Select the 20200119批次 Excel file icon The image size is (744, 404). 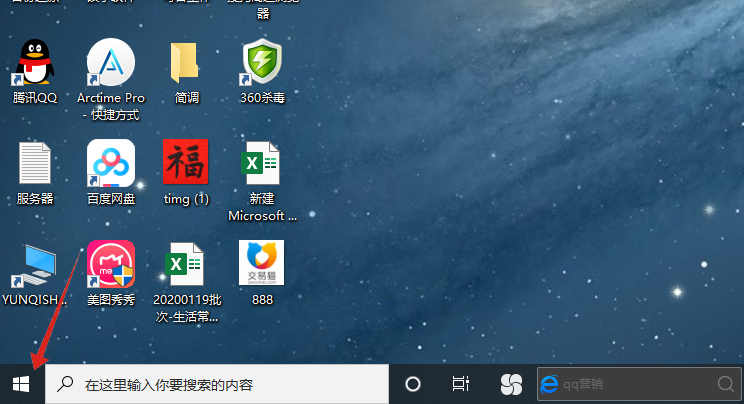(x=184, y=264)
